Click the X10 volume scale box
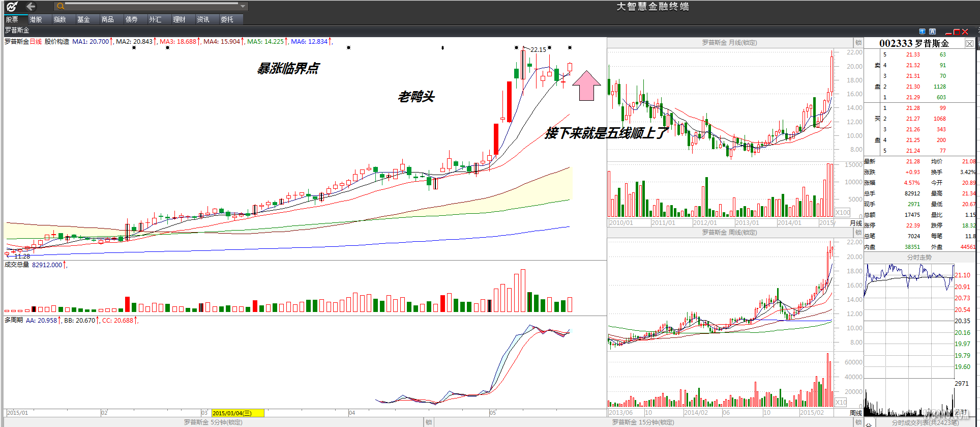The height and width of the screenshot is (427, 980). (x=841, y=403)
